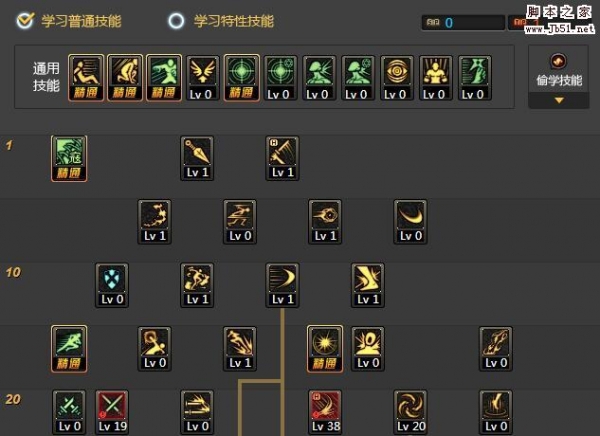Select the kunai throwing skill icon

(197, 158)
